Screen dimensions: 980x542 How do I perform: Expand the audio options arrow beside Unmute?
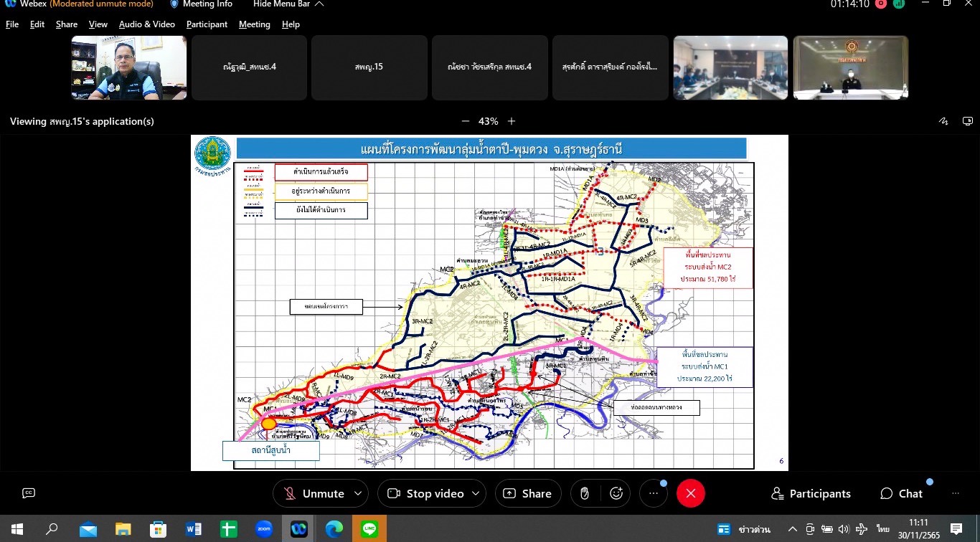point(357,493)
